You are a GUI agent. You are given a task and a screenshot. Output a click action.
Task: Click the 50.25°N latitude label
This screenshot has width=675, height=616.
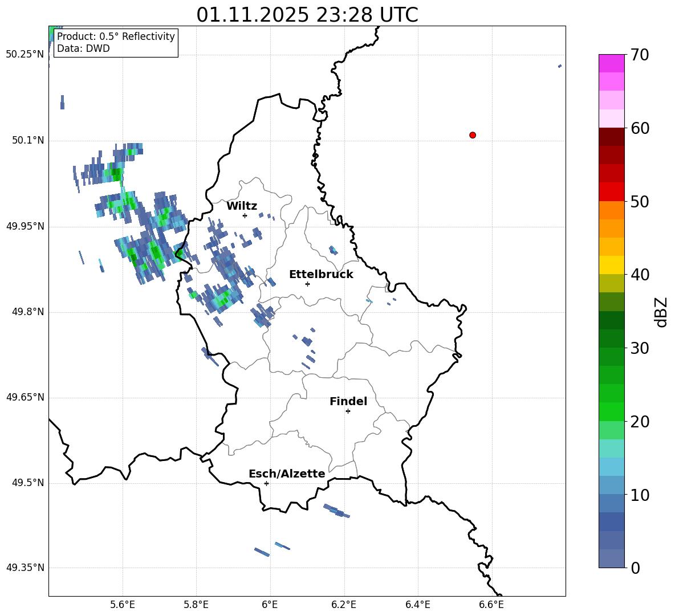(x=25, y=55)
